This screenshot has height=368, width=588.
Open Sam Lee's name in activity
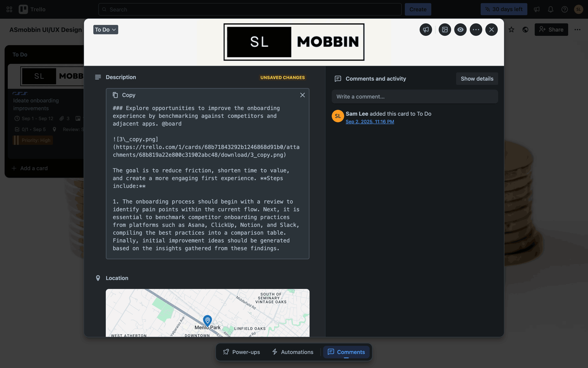(357, 114)
